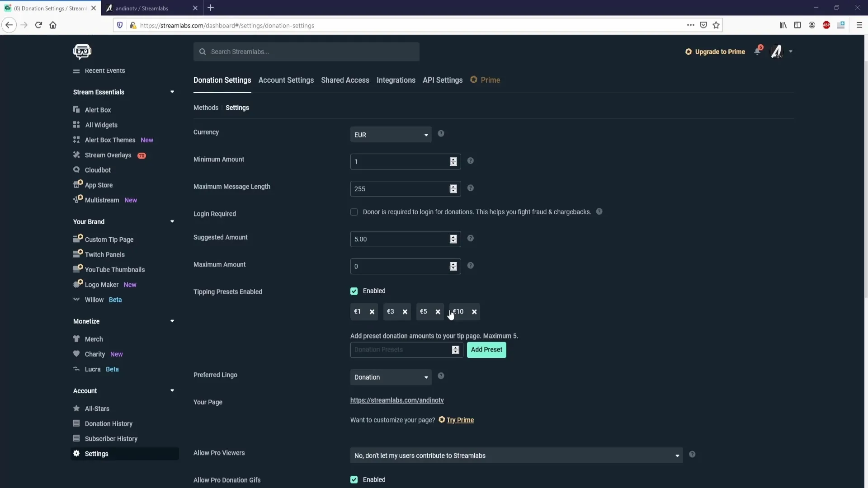Click Maximum Message Length stepper arrows

(x=453, y=189)
